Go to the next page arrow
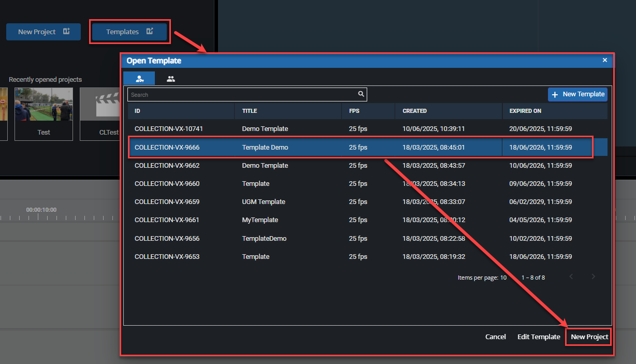 tap(594, 277)
